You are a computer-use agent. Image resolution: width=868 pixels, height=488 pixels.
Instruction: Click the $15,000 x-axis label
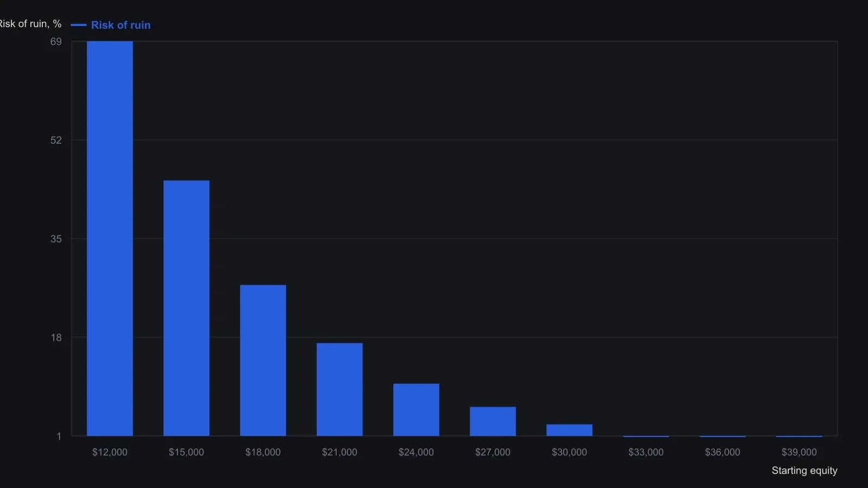[x=186, y=452]
